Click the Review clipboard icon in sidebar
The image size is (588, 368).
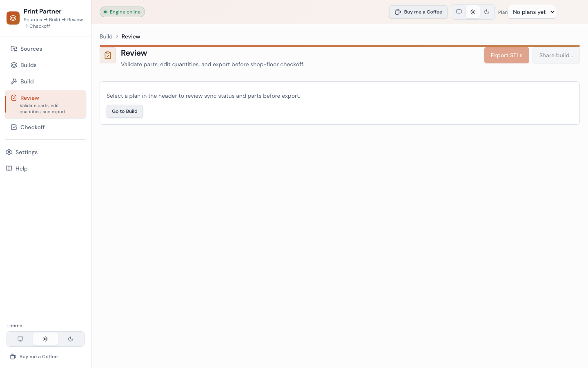click(x=14, y=98)
